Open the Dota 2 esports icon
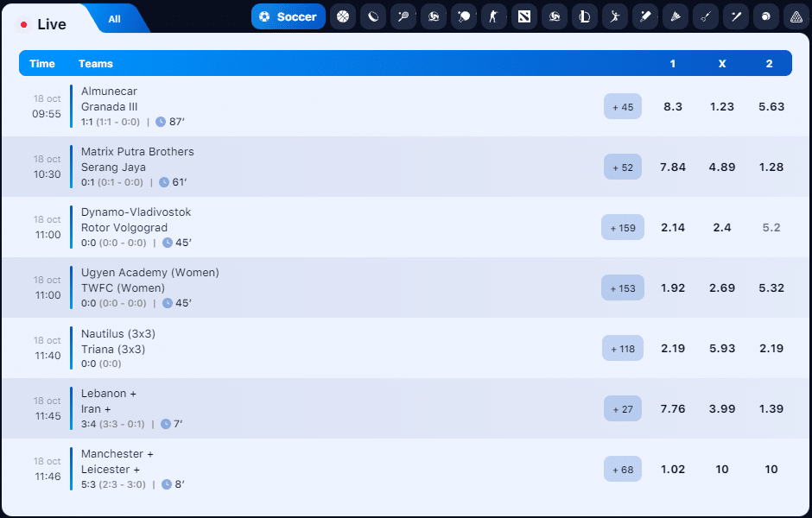The image size is (812, 518). coord(524,16)
